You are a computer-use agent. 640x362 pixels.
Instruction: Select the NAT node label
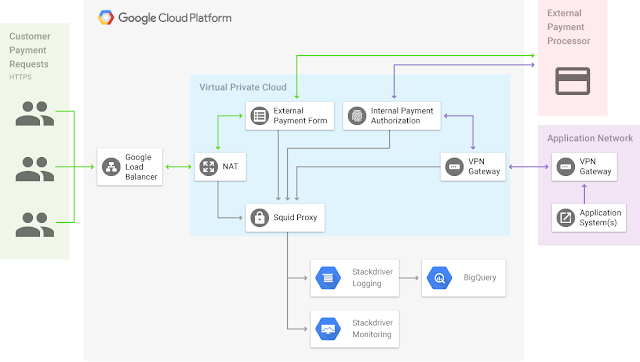230,167
